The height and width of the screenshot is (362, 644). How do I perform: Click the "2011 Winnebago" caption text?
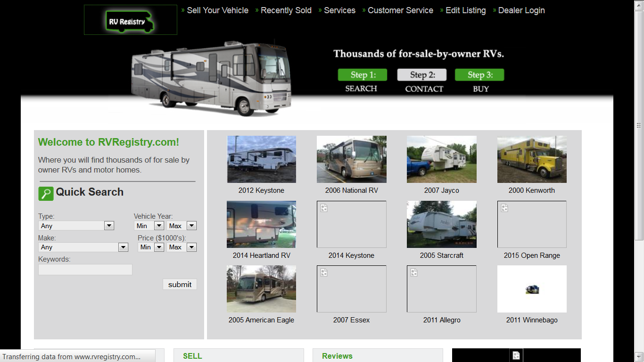532,320
